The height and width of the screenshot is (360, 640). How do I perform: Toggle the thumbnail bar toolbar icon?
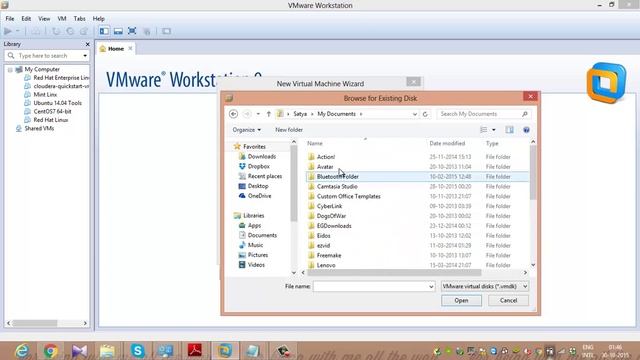118,31
